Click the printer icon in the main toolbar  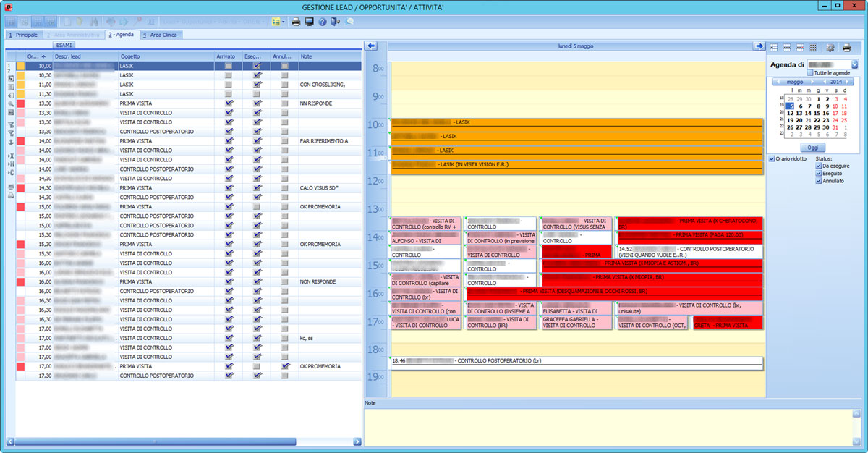[x=296, y=22]
